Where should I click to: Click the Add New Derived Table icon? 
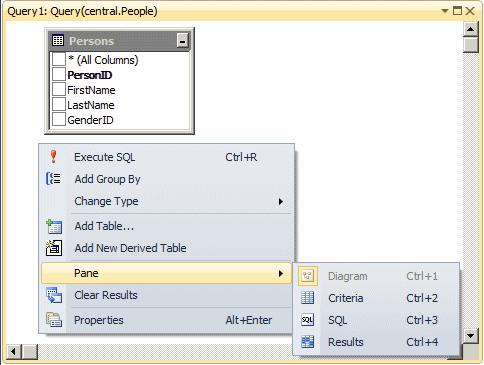coord(54,248)
